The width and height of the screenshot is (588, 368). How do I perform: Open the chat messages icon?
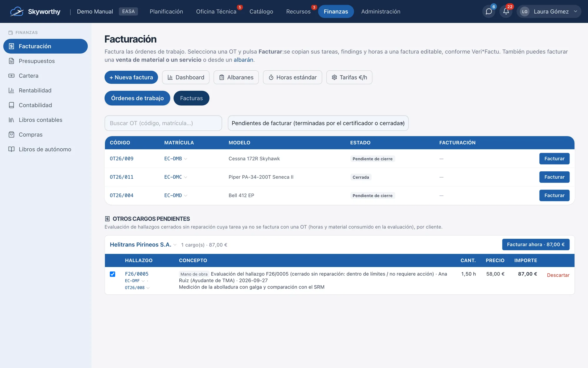pyautogui.click(x=489, y=11)
